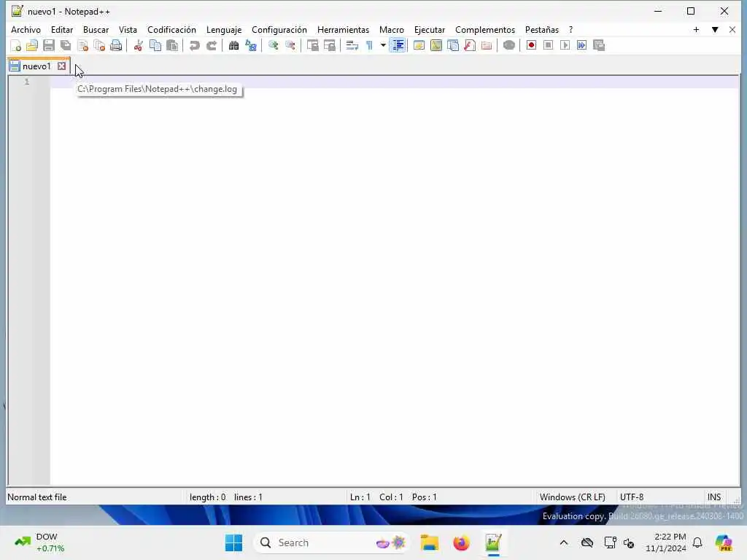
Task: Click the Open file toolbar icon
Action: tap(32, 46)
